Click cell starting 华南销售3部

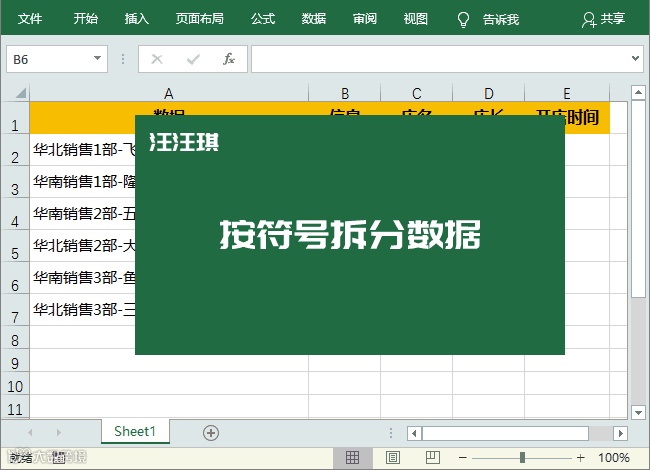82,278
